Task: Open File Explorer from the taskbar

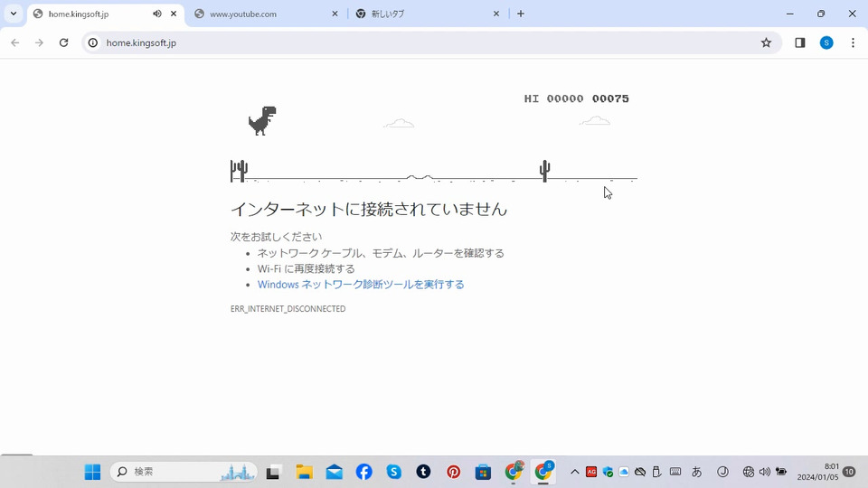Action: coord(304,472)
